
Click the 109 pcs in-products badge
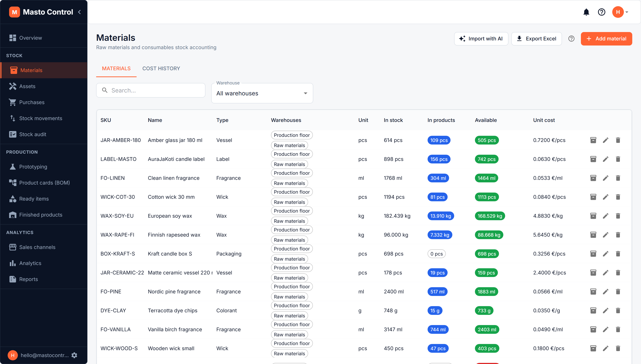point(439,140)
